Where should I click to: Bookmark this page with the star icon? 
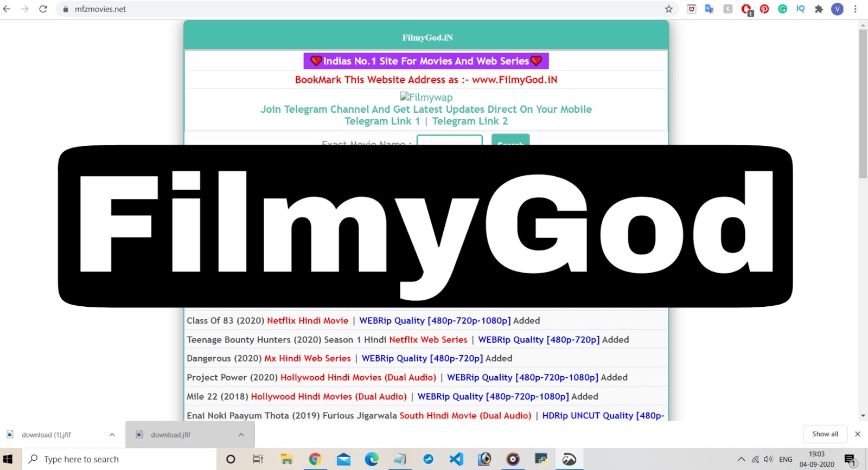point(669,9)
